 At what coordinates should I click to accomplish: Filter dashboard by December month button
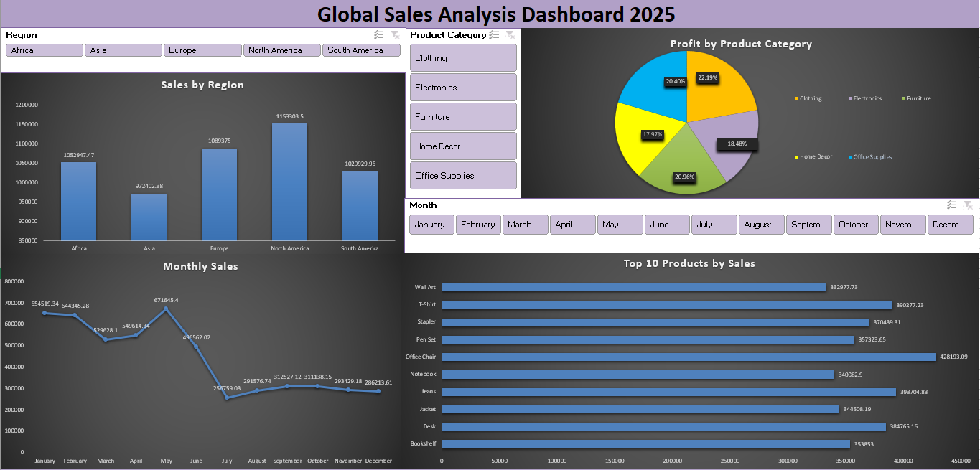tap(950, 225)
